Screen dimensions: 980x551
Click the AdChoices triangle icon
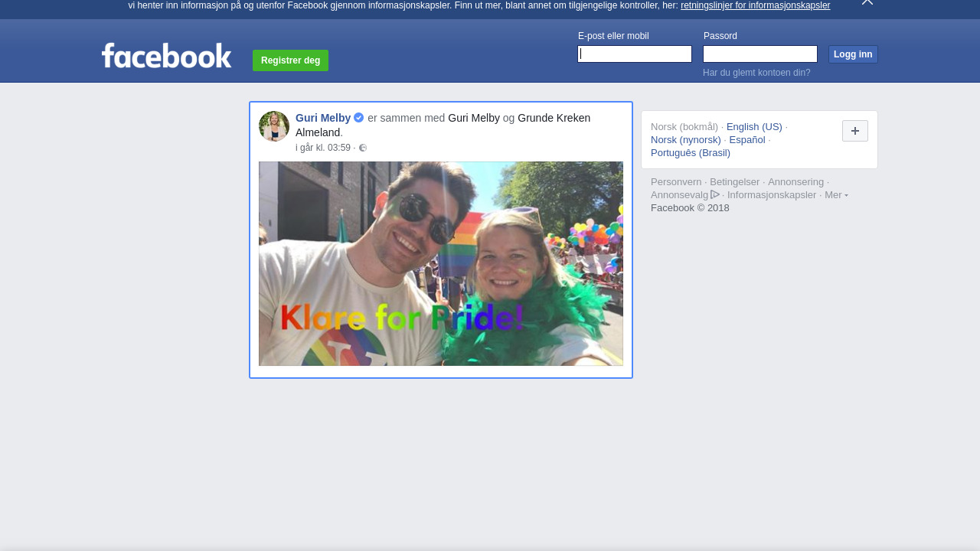715,194
